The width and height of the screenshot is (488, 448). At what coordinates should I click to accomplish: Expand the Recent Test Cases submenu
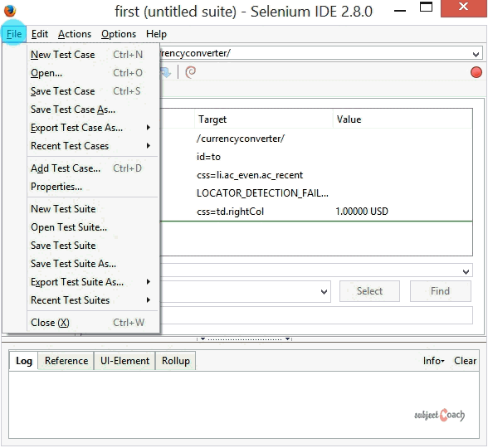93,146
